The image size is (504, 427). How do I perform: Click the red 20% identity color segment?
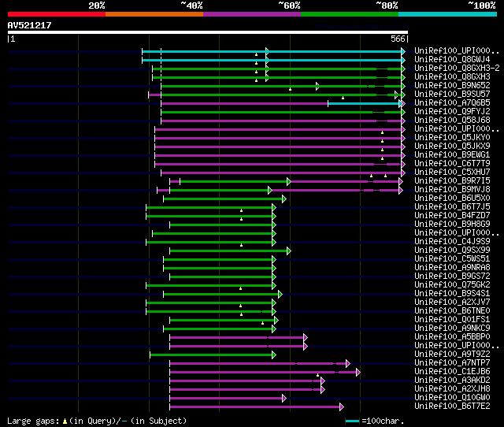[57, 14]
